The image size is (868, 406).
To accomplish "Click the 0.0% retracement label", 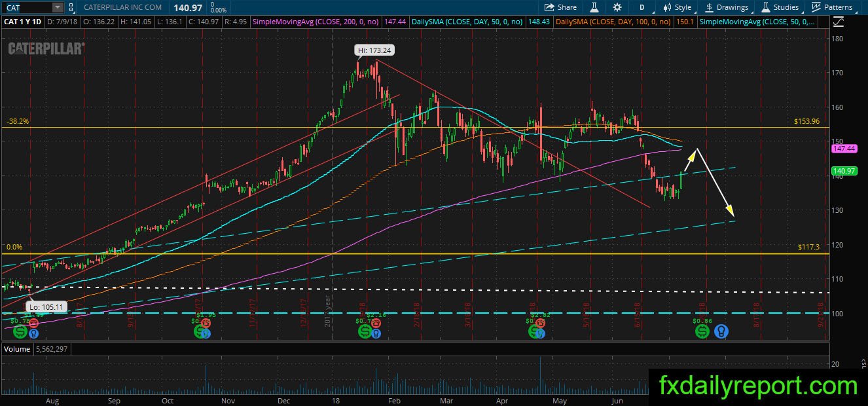I will click(14, 248).
